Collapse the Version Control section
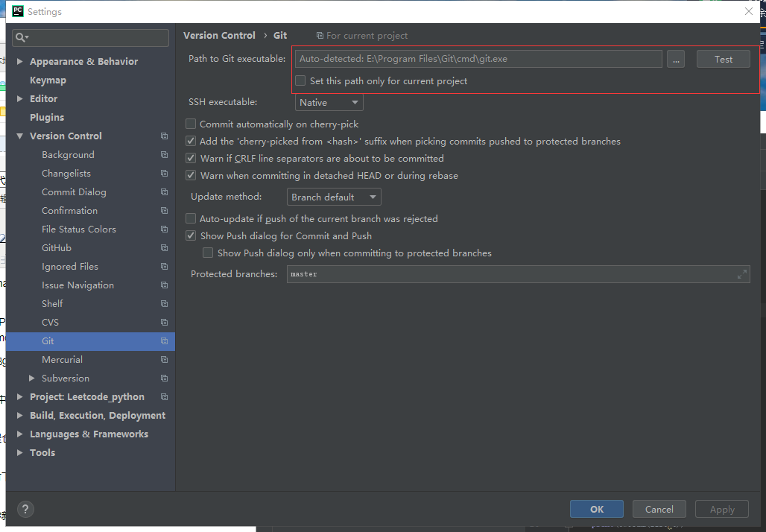The width and height of the screenshot is (766, 532). 19,136
